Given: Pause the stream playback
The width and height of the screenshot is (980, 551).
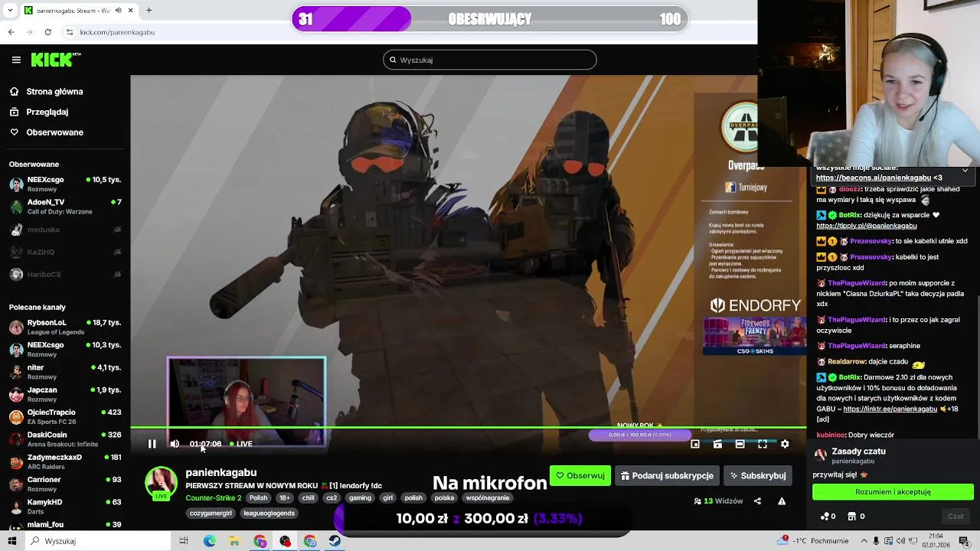Looking at the screenshot, I should 152,444.
